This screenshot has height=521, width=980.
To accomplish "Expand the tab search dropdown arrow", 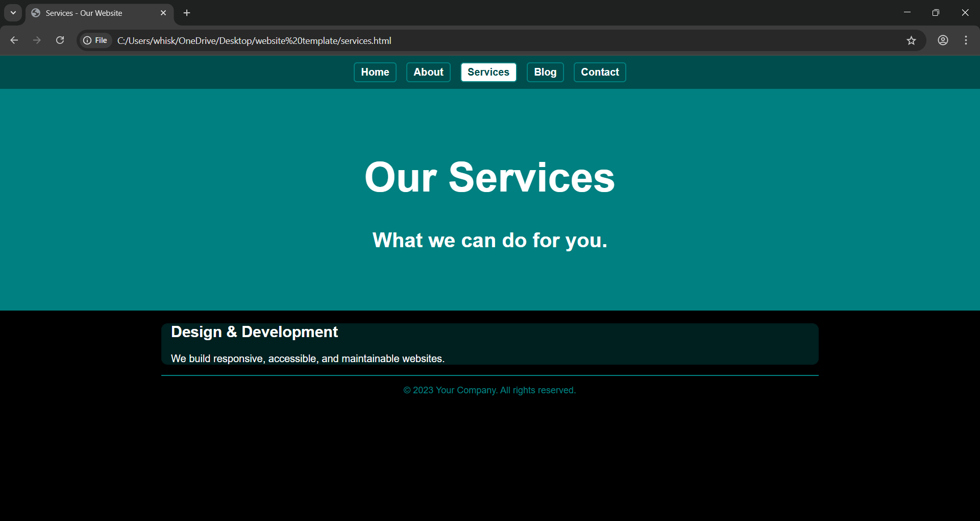I will [x=13, y=13].
